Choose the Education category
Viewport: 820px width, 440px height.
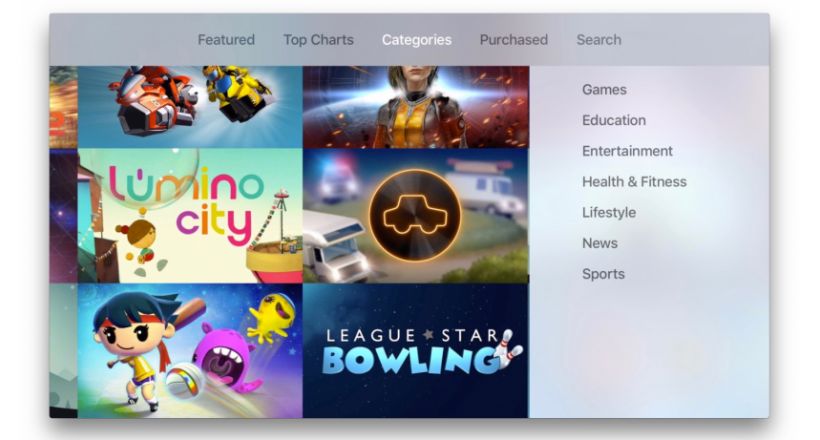coord(614,120)
